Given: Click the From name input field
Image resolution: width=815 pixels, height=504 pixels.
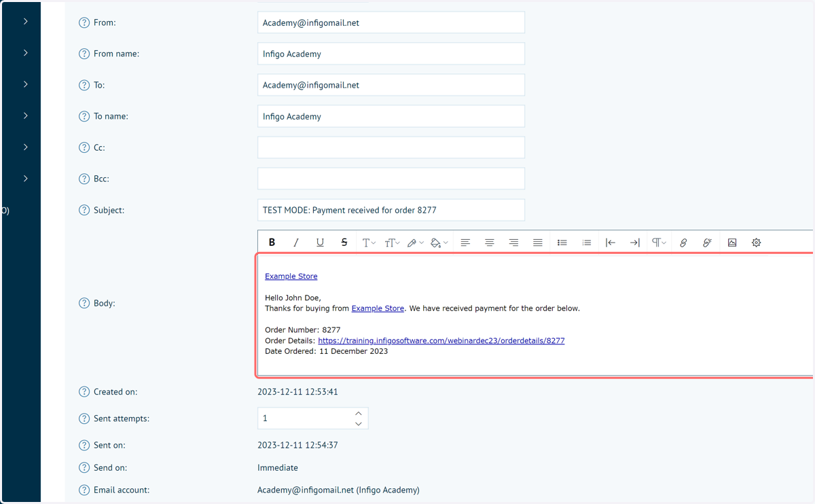Looking at the screenshot, I should 391,54.
